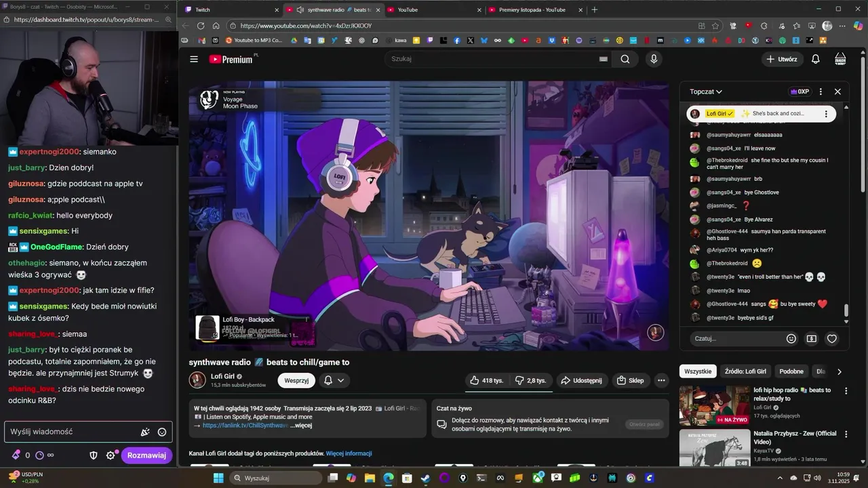Close the live chat panel
Image resolution: width=868 pixels, height=488 pixels.
[x=837, y=91]
